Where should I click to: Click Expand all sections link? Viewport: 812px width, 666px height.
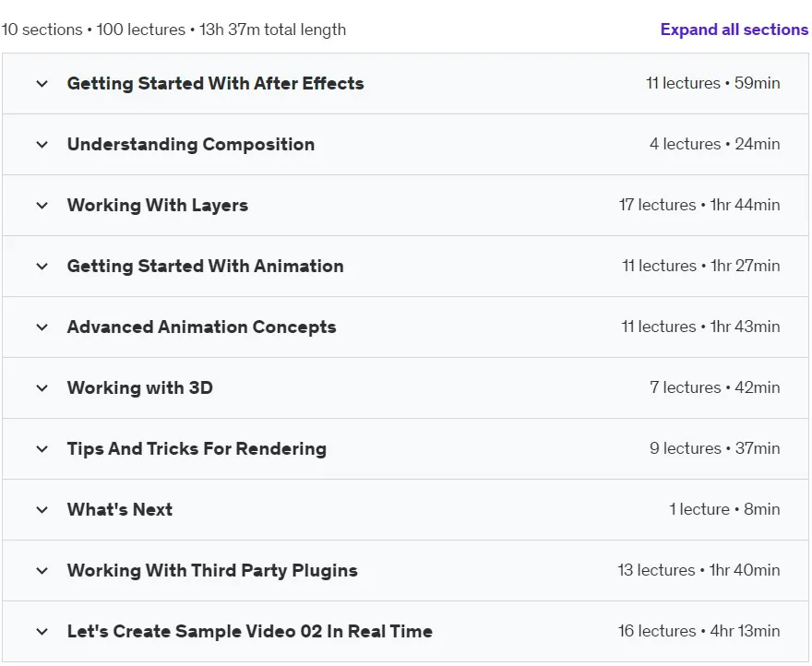click(x=734, y=30)
